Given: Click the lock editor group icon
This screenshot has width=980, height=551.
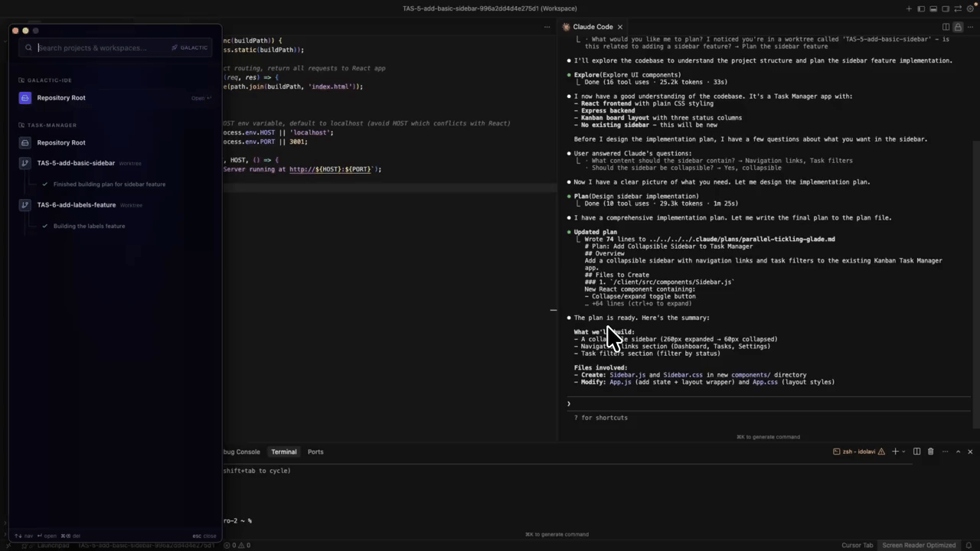Looking at the screenshot, I should [x=958, y=27].
